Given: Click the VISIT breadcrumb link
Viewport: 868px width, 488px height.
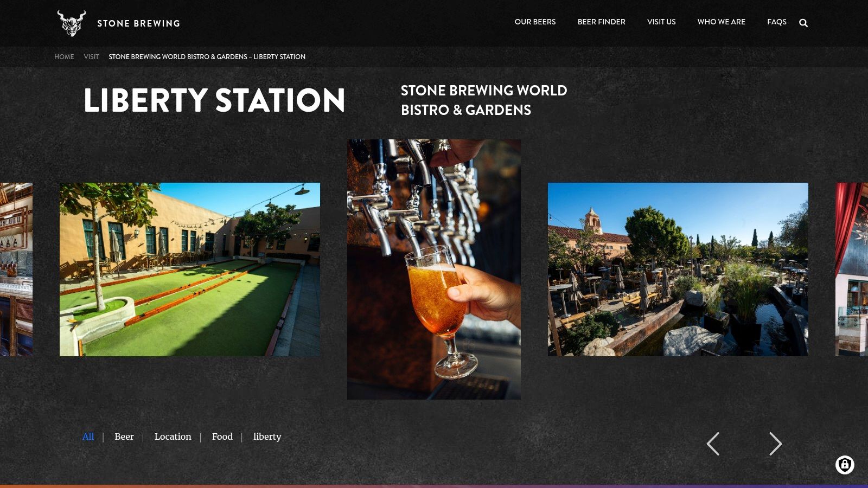Looking at the screenshot, I should 91,56.
